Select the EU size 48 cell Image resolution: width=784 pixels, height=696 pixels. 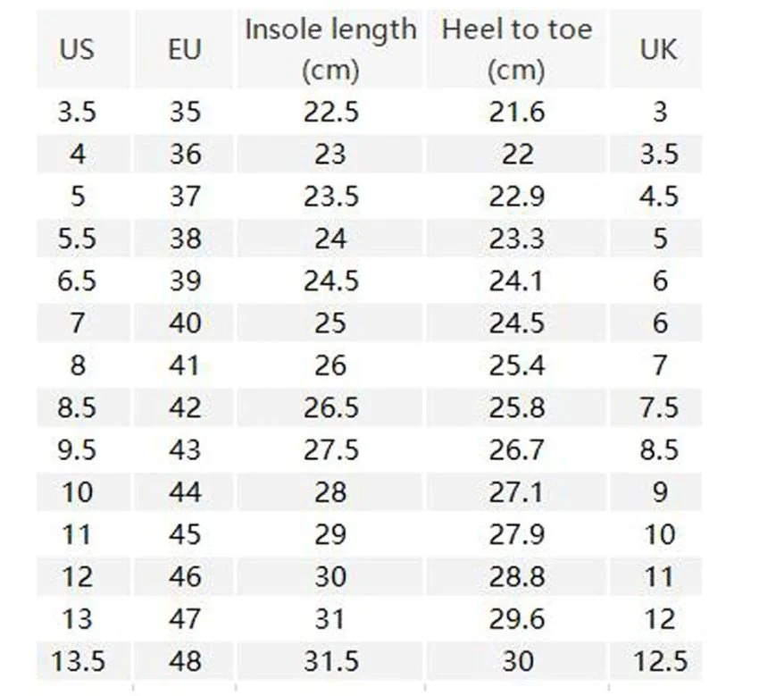(184, 661)
